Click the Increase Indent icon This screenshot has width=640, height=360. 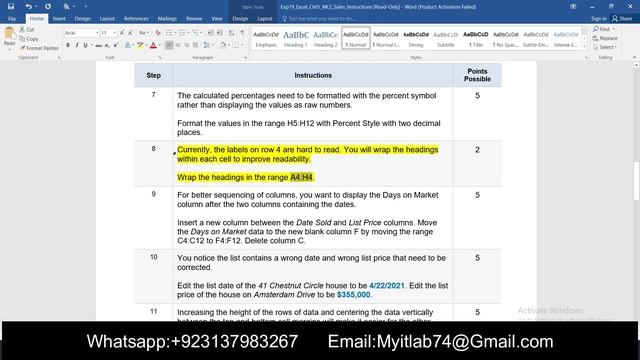220,33
